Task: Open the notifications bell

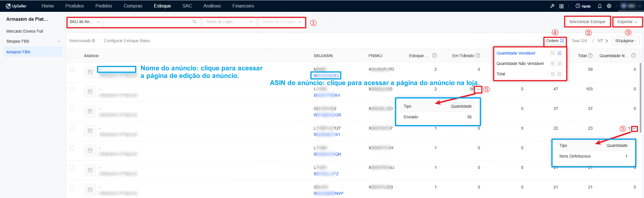Action: (x=600, y=6)
